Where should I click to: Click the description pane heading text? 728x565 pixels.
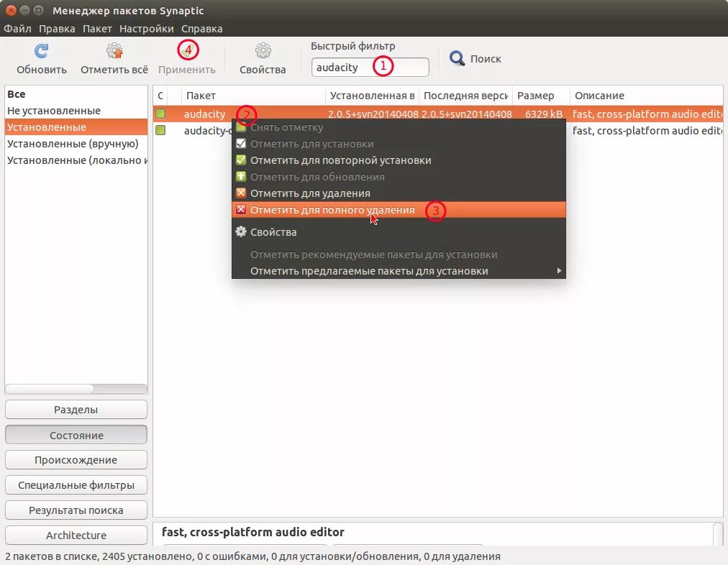point(253,532)
